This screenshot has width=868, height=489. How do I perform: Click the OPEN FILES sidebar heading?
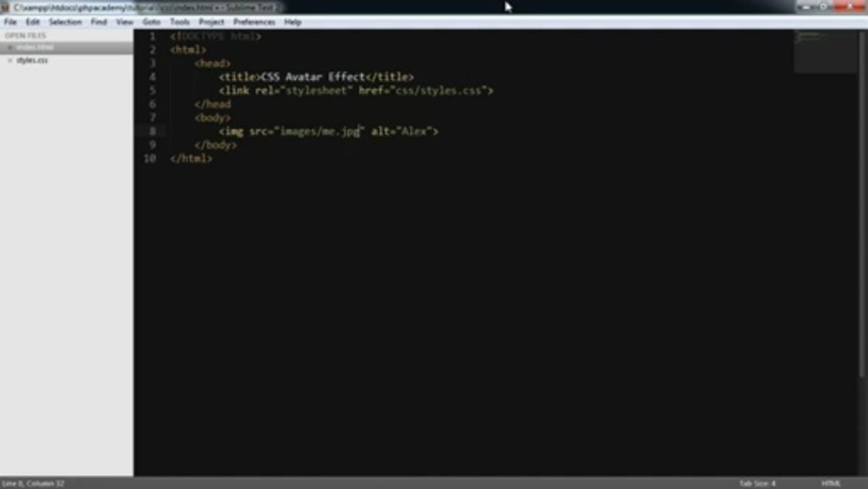pos(26,35)
